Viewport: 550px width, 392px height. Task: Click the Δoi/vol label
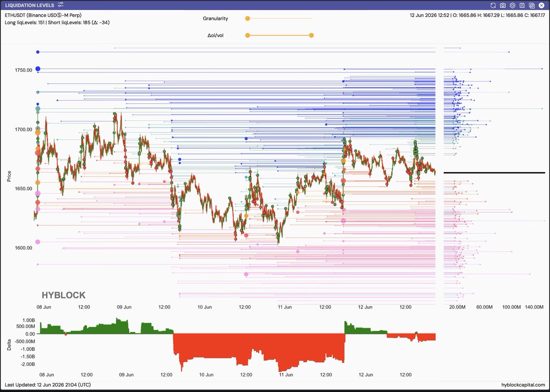[x=215, y=35]
